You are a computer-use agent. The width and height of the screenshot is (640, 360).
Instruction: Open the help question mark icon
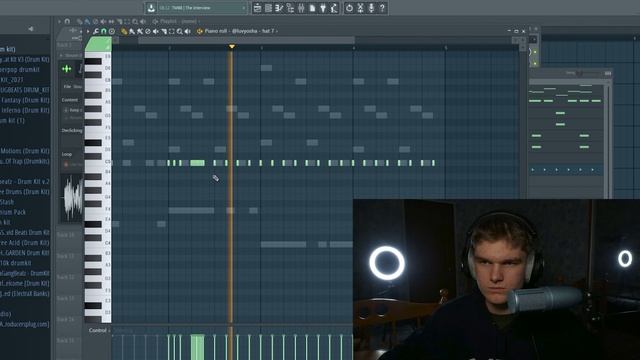tap(382, 8)
